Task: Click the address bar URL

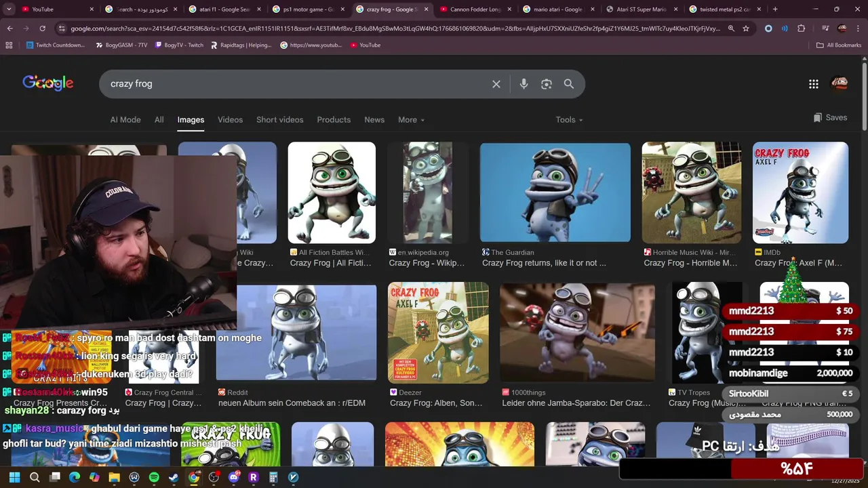Action: (x=395, y=28)
